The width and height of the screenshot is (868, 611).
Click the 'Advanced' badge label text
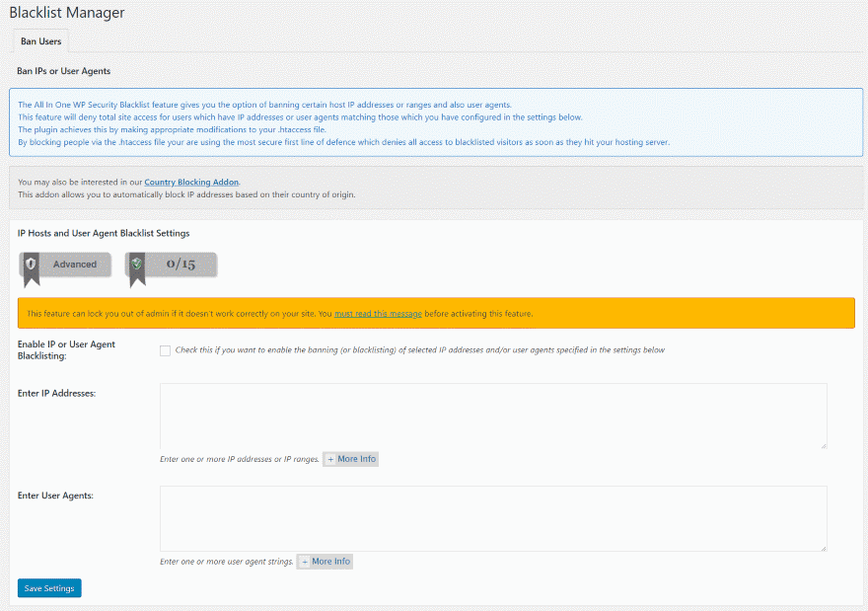coord(75,265)
